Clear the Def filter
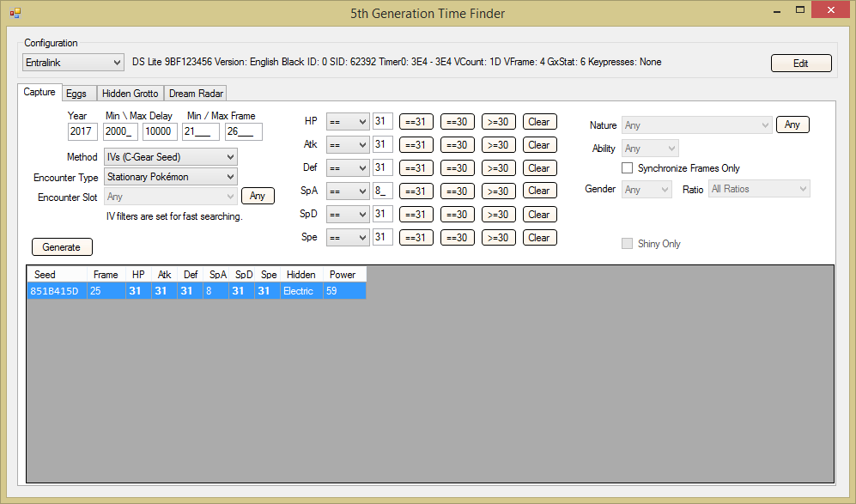This screenshot has width=856, height=504. (x=539, y=168)
